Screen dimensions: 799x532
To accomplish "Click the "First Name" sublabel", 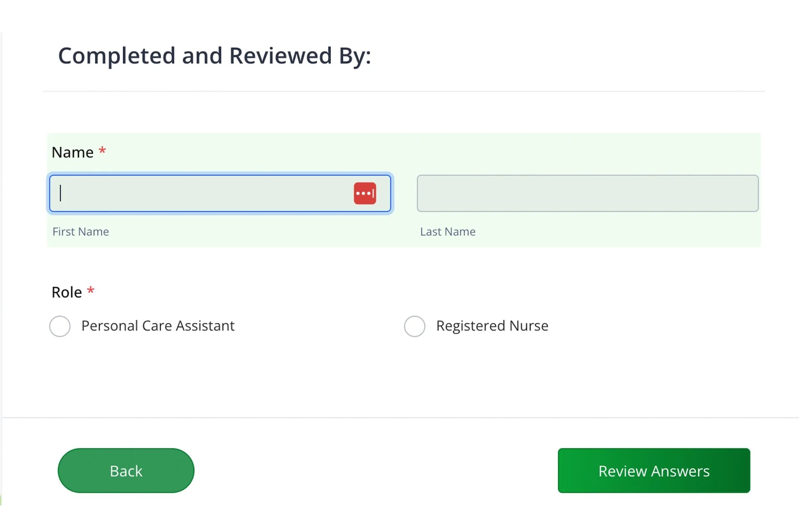I will tap(81, 232).
